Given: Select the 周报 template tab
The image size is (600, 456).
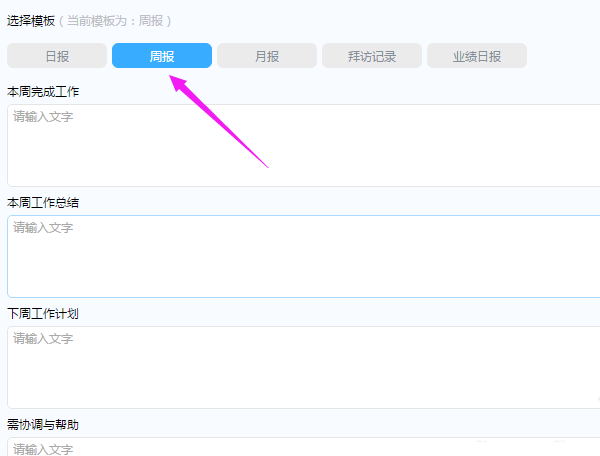Looking at the screenshot, I should [162, 56].
